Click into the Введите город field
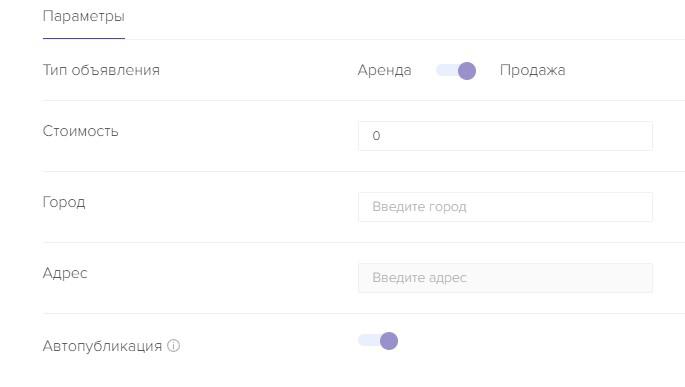685x387 pixels. pos(505,207)
